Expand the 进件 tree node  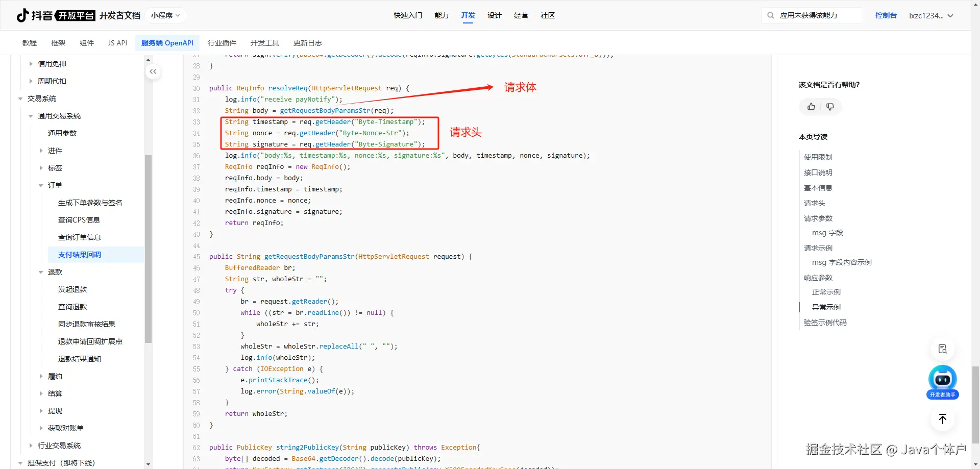(41, 151)
